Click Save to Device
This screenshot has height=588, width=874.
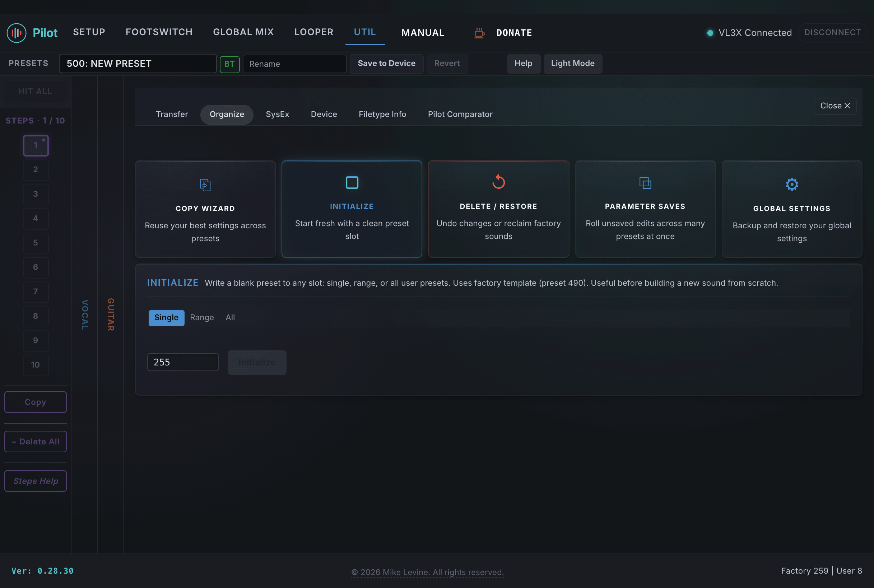(x=386, y=64)
